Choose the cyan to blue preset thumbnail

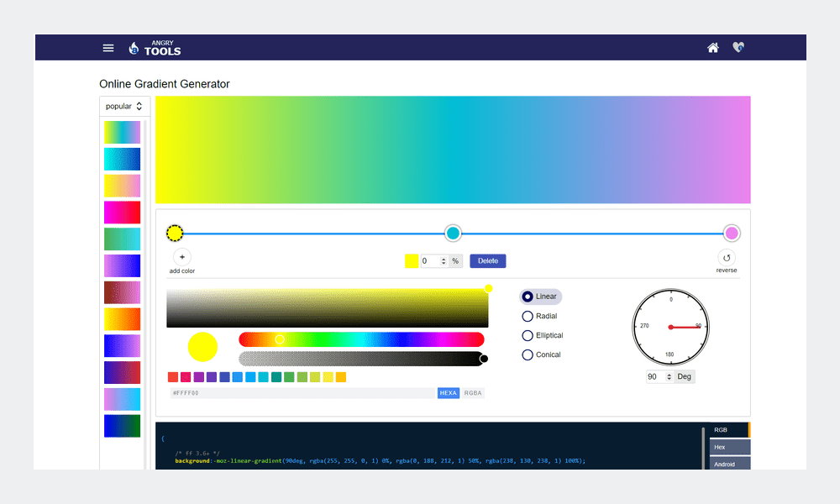point(122,159)
